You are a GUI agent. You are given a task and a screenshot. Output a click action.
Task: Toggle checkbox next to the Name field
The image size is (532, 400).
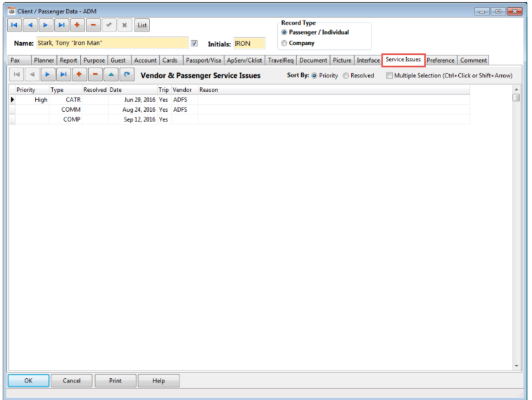(194, 44)
